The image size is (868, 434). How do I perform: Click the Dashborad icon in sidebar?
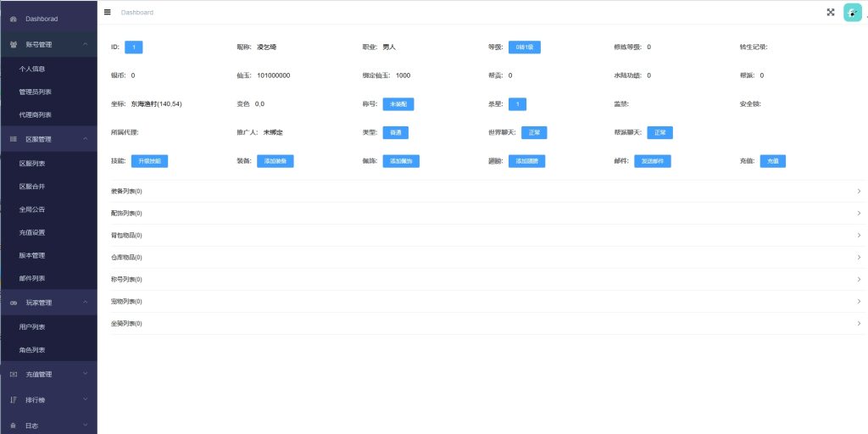click(x=13, y=18)
